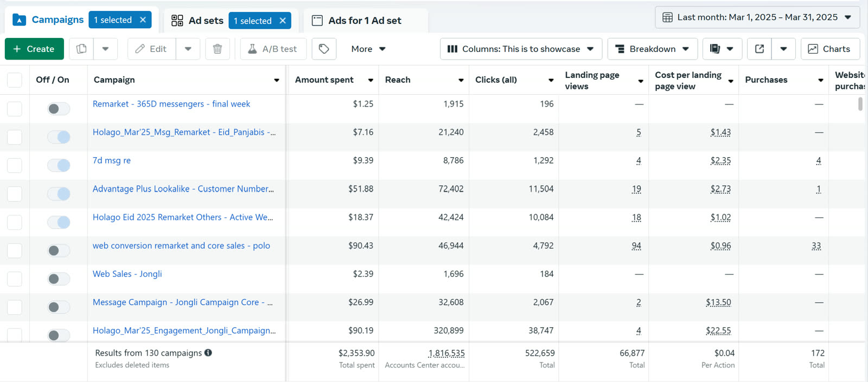Check the select-all campaigns checkbox in header
The height and width of the screenshot is (382, 868).
[x=15, y=80]
